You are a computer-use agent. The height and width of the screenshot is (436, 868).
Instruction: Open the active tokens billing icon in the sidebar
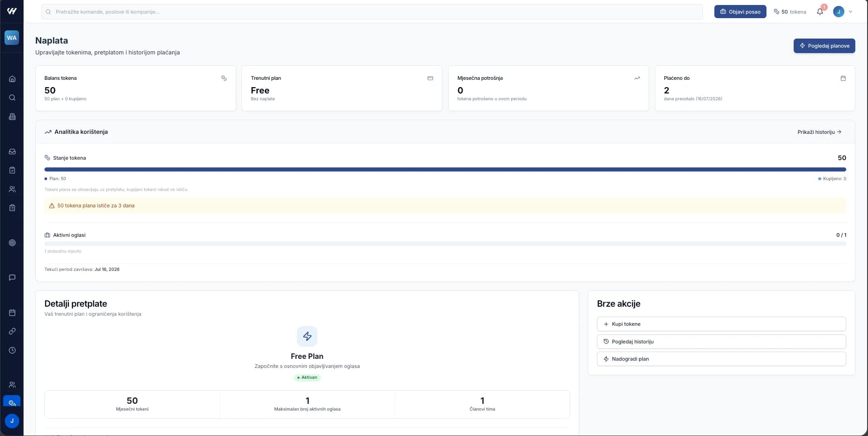coord(12,402)
